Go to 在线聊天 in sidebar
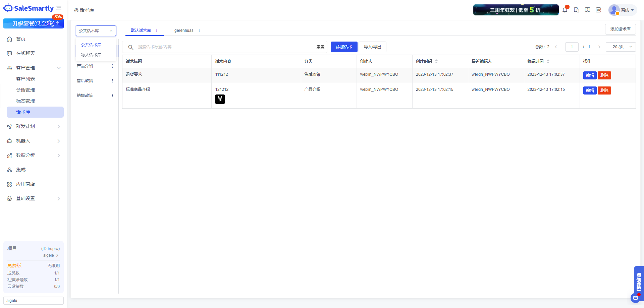644x308 pixels. tap(25, 54)
